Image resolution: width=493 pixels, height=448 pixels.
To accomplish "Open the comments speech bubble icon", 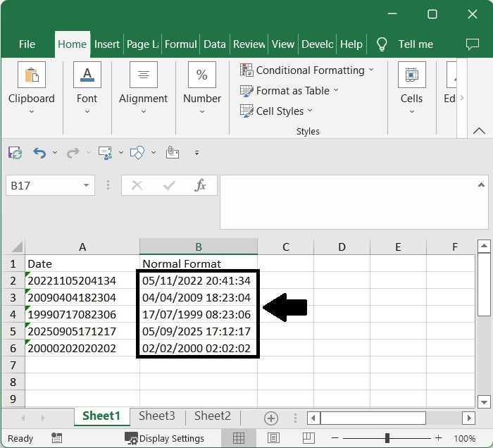I will click(x=473, y=44).
